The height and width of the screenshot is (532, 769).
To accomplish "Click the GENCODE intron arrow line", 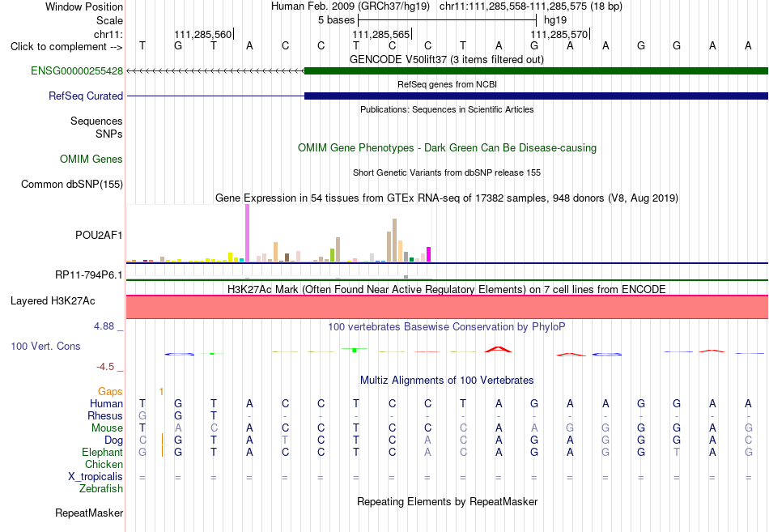I will pyautogui.click(x=215, y=70).
